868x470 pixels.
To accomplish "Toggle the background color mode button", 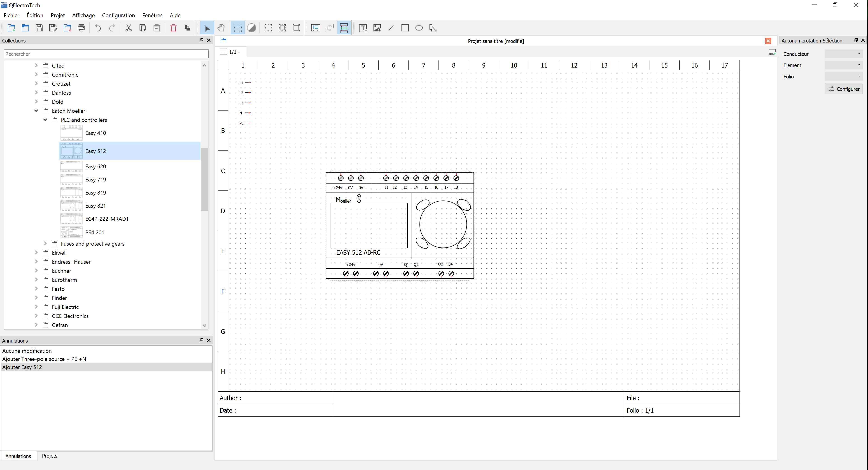I will (x=251, y=28).
